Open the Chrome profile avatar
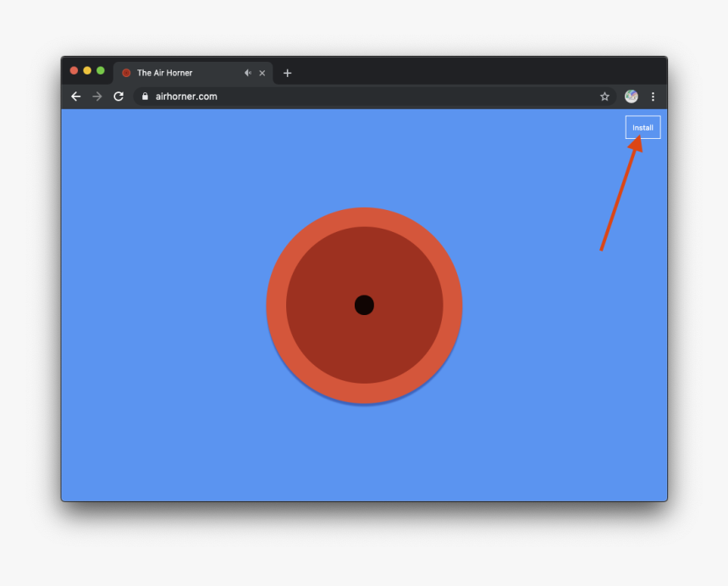Screen dimensions: 728x586 pos(630,97)
